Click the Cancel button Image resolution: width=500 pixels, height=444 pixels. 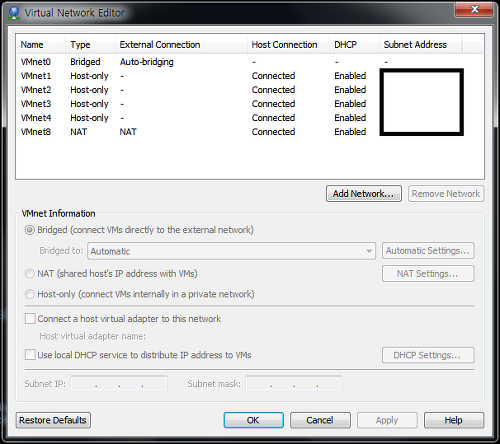(x=320, y=420)
